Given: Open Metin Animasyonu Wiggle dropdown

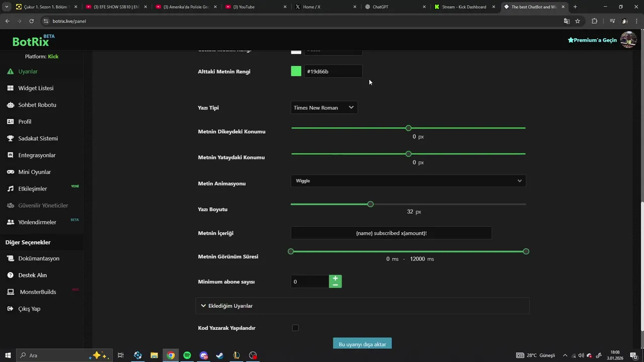Looking at the screenshot, I should coord(408,181).
